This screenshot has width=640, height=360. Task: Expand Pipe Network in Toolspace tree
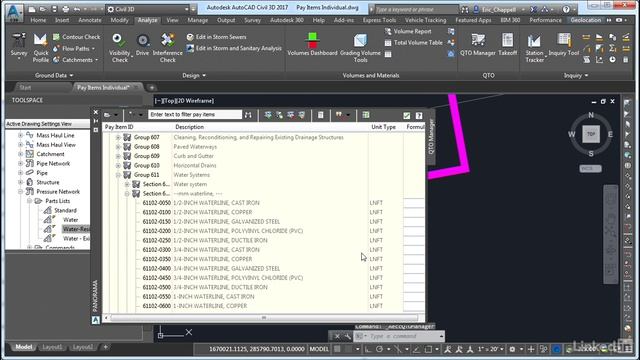coord(20,164)
